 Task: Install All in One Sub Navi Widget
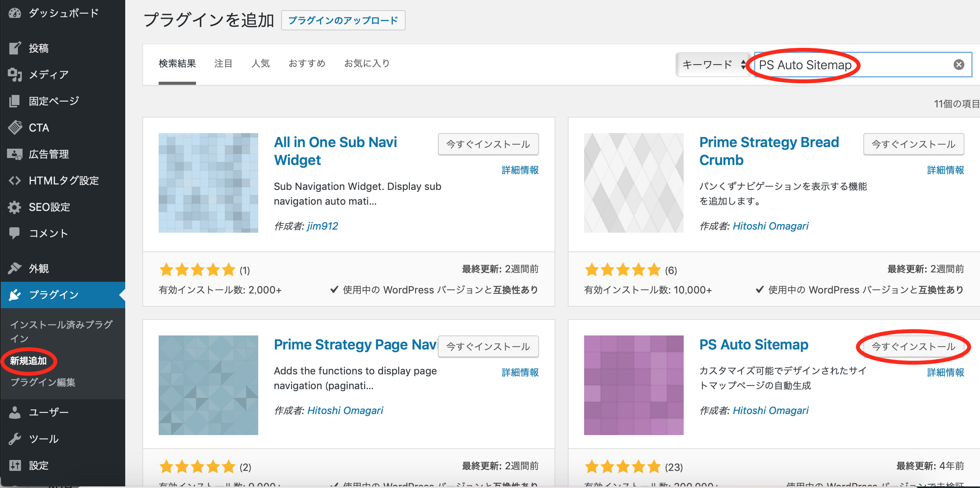[488, 144]
